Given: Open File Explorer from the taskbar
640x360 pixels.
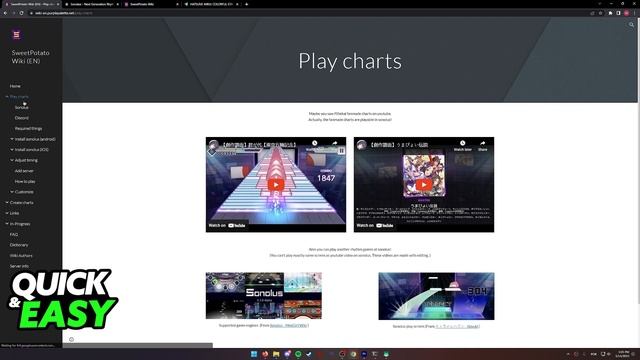Looking at the screenshot, I should click(x=276, y=354).
